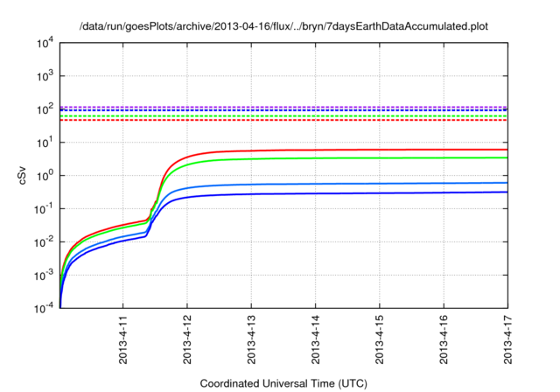Click the 10^-3 y-axis tick label
The image size is (560, 392).
tap(45, 276)
